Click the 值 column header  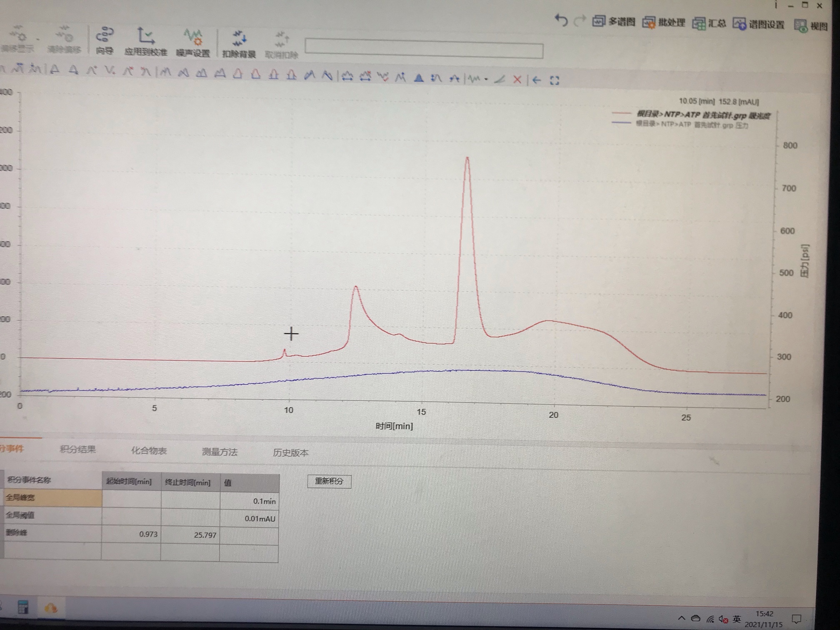point(249,483)
